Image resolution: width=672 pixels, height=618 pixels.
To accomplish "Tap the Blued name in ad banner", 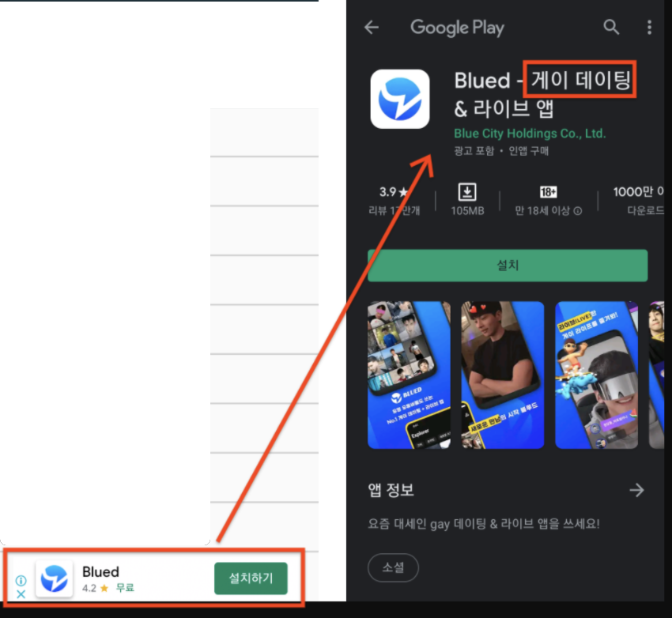I will (100, 571).
